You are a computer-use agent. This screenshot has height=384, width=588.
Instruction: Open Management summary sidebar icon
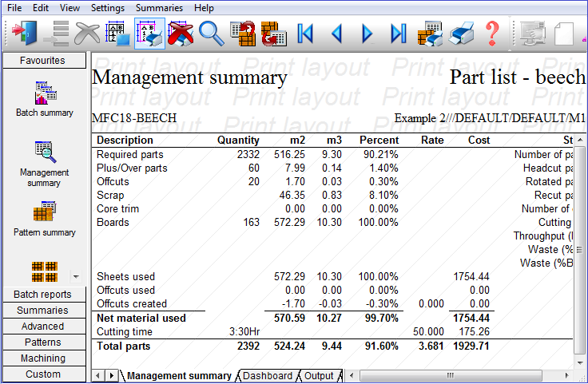(x=45, y=164)
